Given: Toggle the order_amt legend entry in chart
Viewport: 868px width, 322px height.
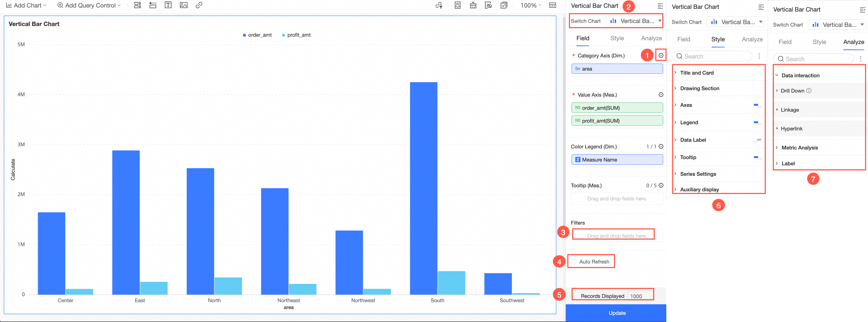Looking at the screenshot, I should tap(257, 35).
